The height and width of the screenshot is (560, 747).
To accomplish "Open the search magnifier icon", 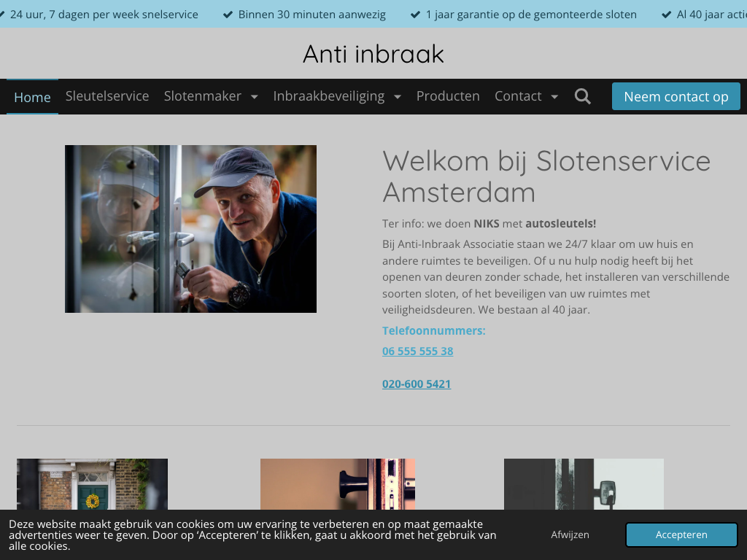I will coord(582,96).
